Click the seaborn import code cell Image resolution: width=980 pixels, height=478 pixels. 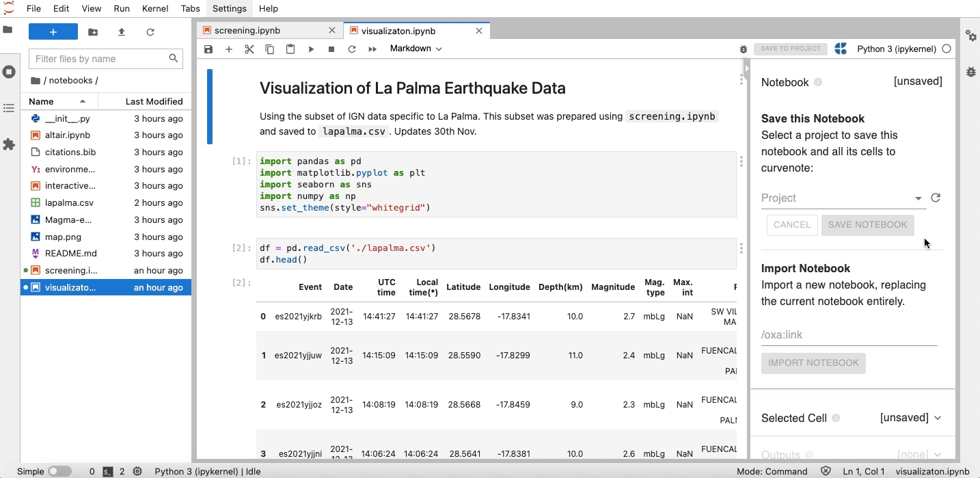(496, 185)
